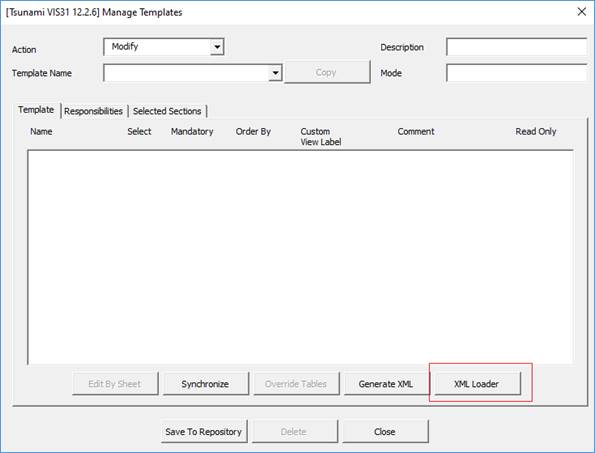595x453 pixels.
Task: Click the Generate XML button
Action: pyautogui.click(x=386, y=384)
